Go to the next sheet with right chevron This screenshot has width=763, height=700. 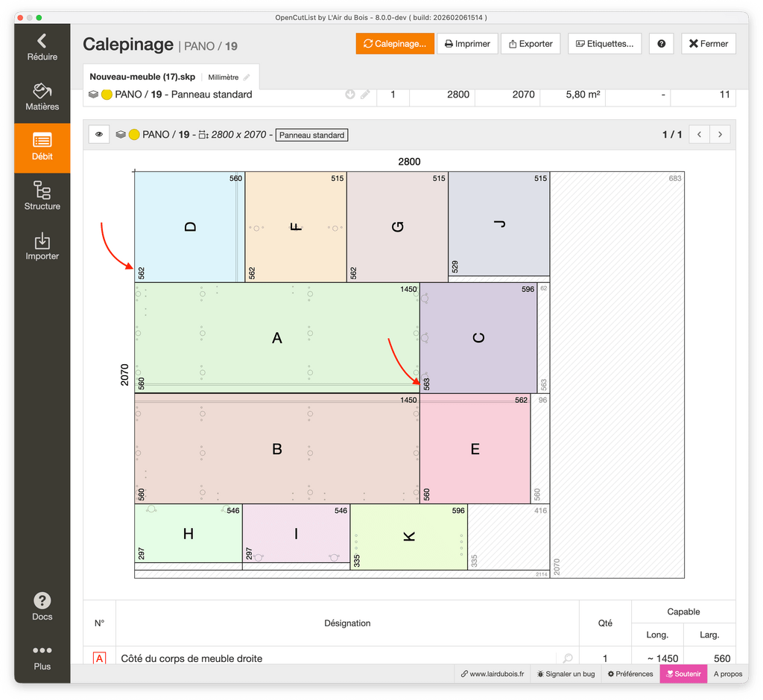(x=720, y=135)
